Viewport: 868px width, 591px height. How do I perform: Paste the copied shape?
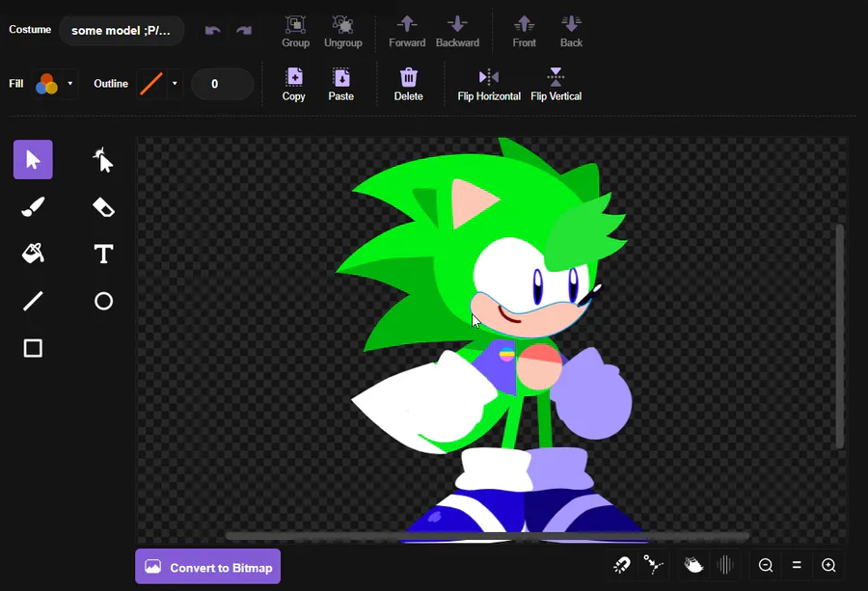pyautogui.click(x=341, y=85)
